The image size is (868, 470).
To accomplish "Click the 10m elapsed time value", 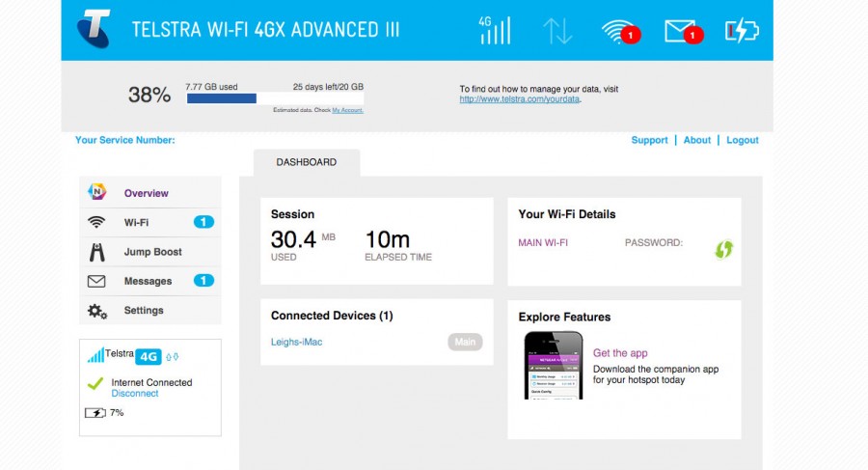I will pos(388,240).
